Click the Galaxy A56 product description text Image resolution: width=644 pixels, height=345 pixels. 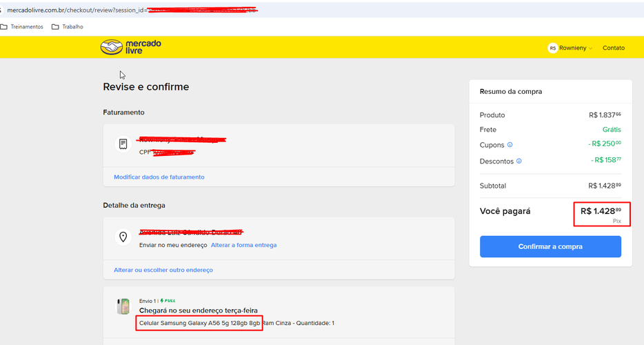click(x=237, y=323)
